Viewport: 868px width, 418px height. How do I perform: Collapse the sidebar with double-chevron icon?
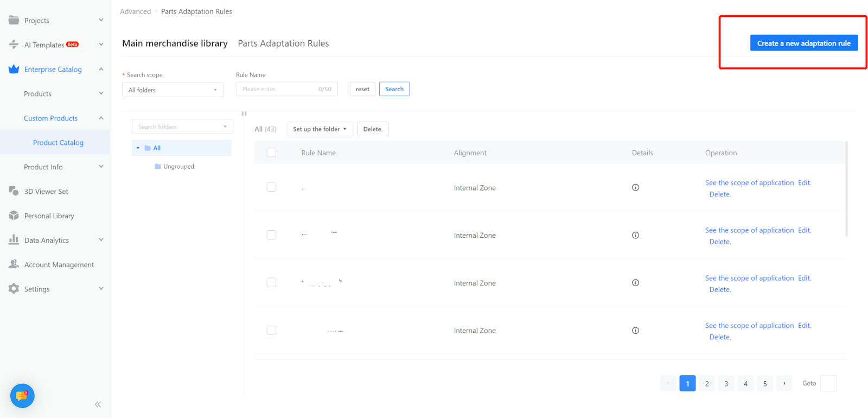(x=98, y=404)
